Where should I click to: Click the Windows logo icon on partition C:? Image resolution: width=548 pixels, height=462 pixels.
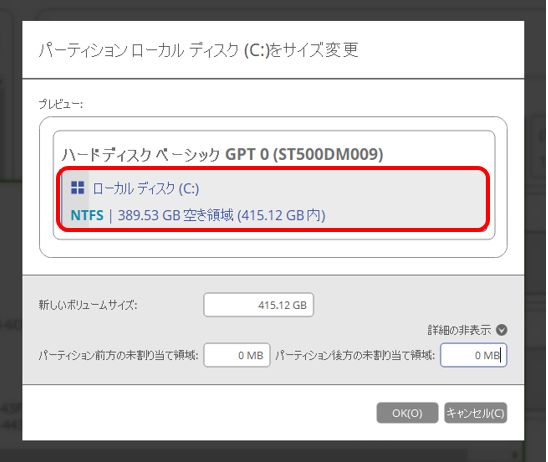coord(78,188)
